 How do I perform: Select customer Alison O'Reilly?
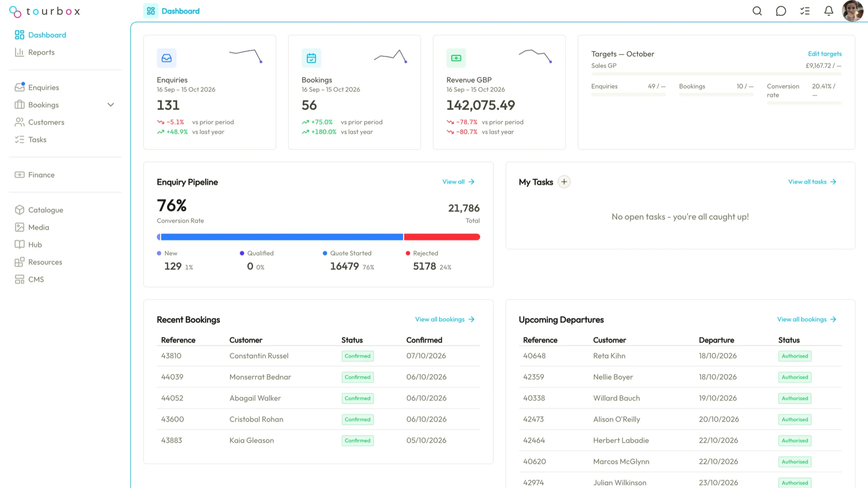pos(617,420)
